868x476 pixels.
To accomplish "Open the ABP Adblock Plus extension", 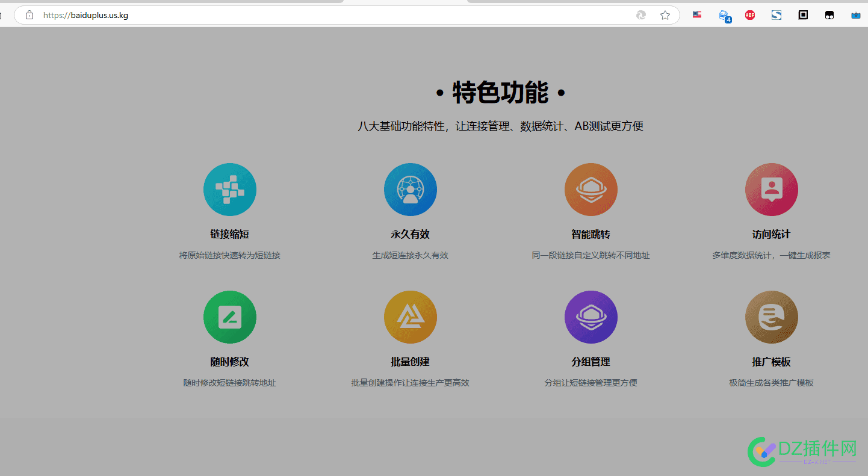I will click(x=750, y=15).
